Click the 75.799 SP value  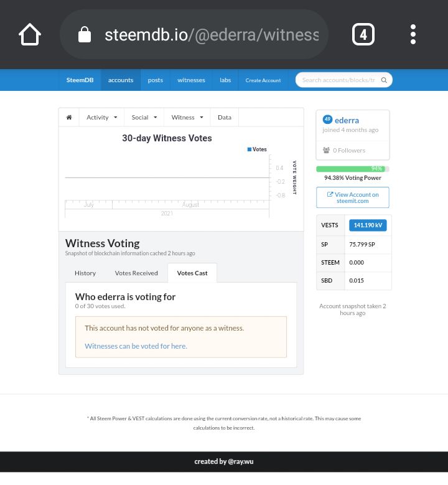tap(362, 244)
